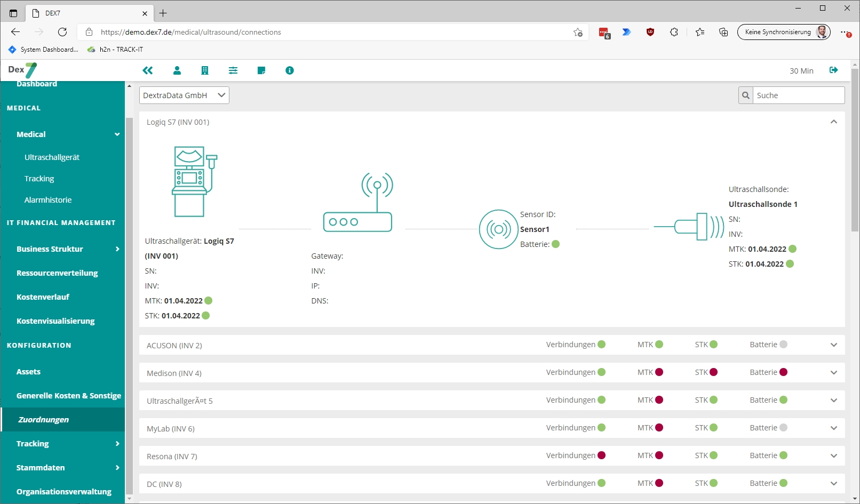Open Organisationsverwaltung sidebar item
Screen dimensions: 860x504
coord(64,492)
